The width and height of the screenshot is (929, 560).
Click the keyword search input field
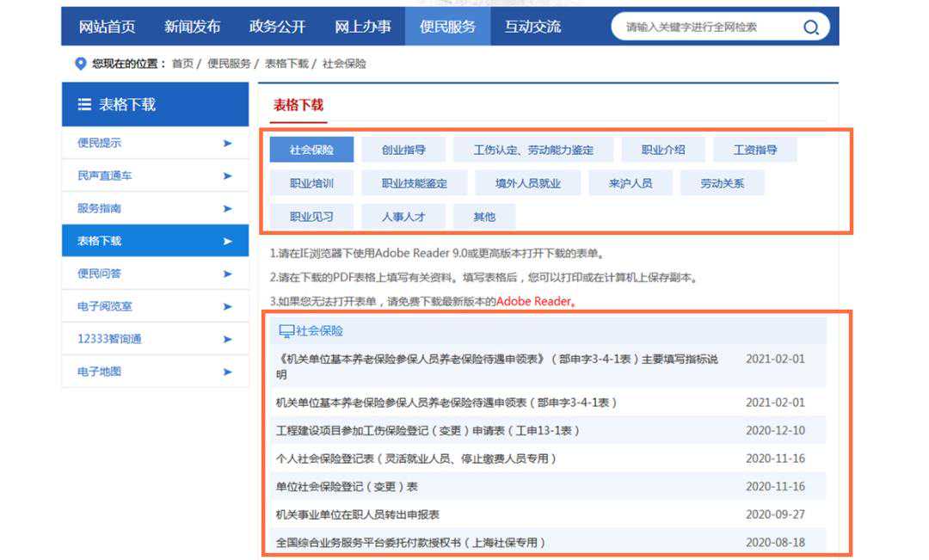click(x=705, y=28)
